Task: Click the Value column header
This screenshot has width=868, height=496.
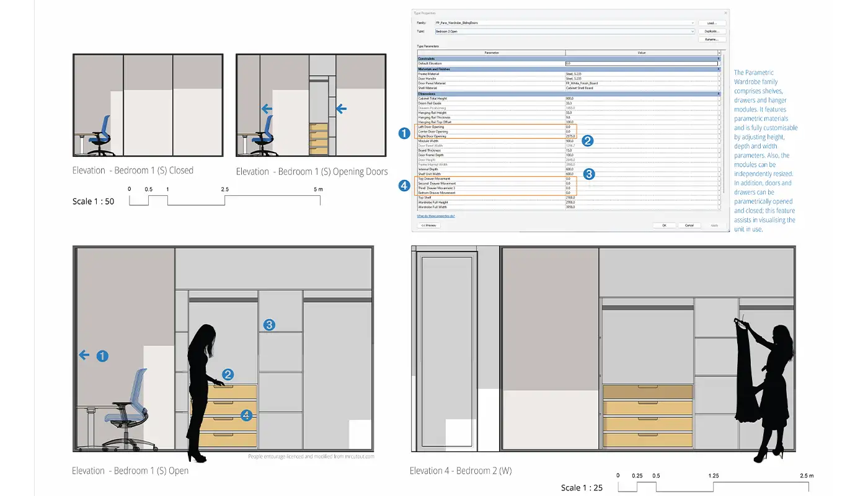Action: pos(641,53)
